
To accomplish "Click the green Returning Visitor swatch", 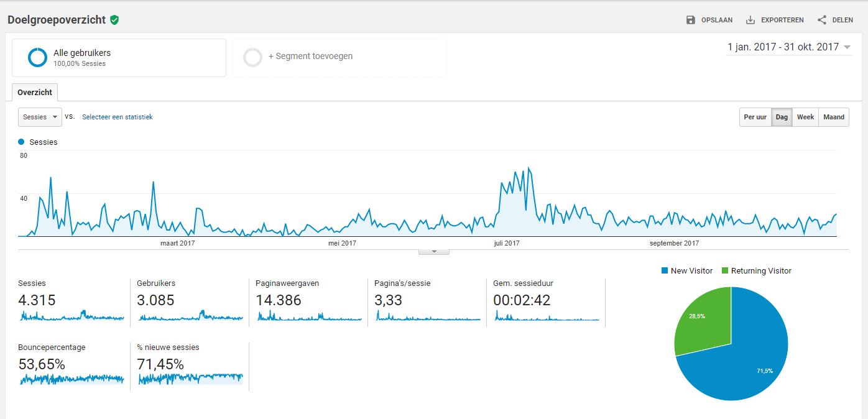I will pyautogui.click(x=725, y=270).
